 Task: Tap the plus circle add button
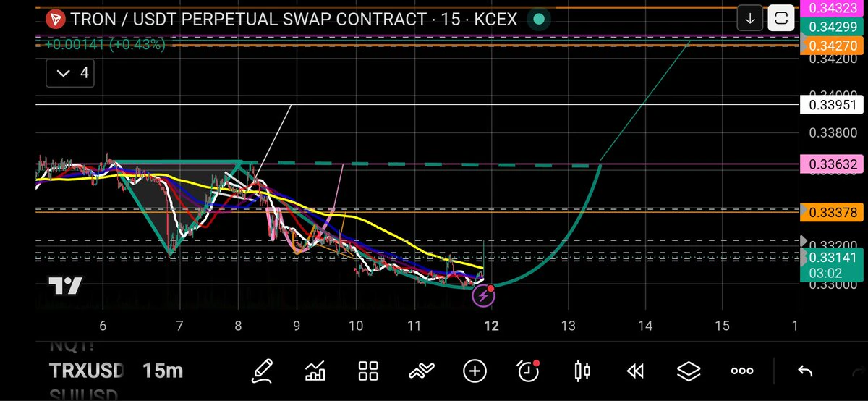tap(475, 371)
